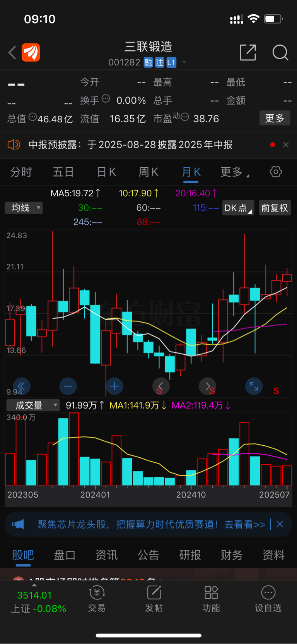Viewport: 297px width, 644px height.
Task: Add stock via 设自选 icon
Action: point(268,599)
